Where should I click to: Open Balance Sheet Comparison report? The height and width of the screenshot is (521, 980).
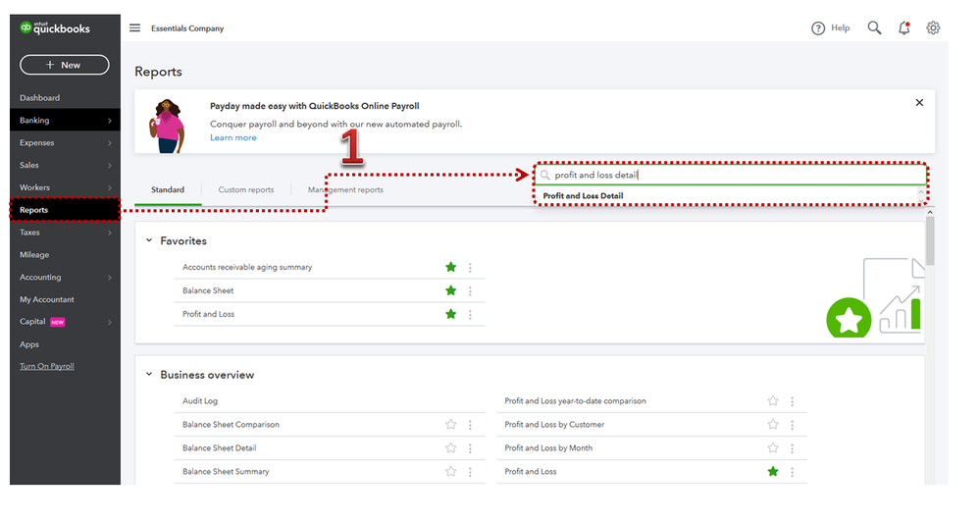pos(231,425)
